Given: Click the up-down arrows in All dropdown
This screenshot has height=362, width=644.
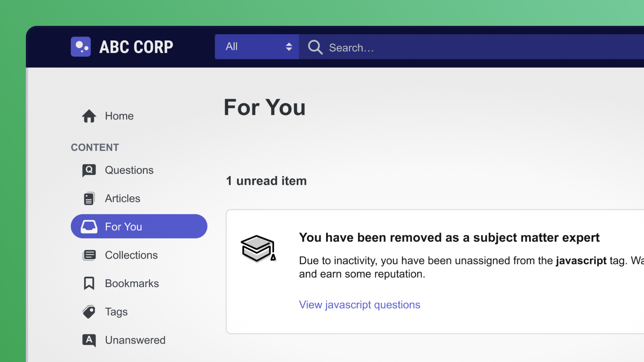Looking at the screenshot, I should coord(289,47).
